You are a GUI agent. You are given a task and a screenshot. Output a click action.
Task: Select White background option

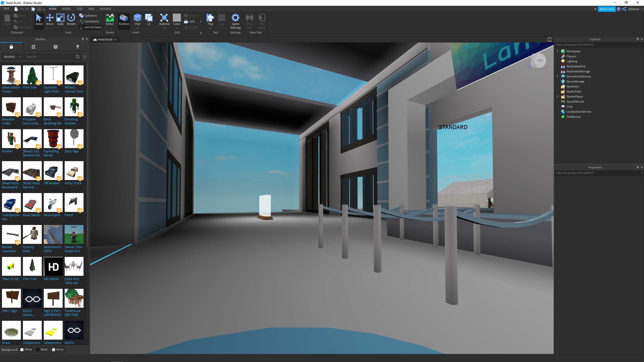tap(26, 349)
